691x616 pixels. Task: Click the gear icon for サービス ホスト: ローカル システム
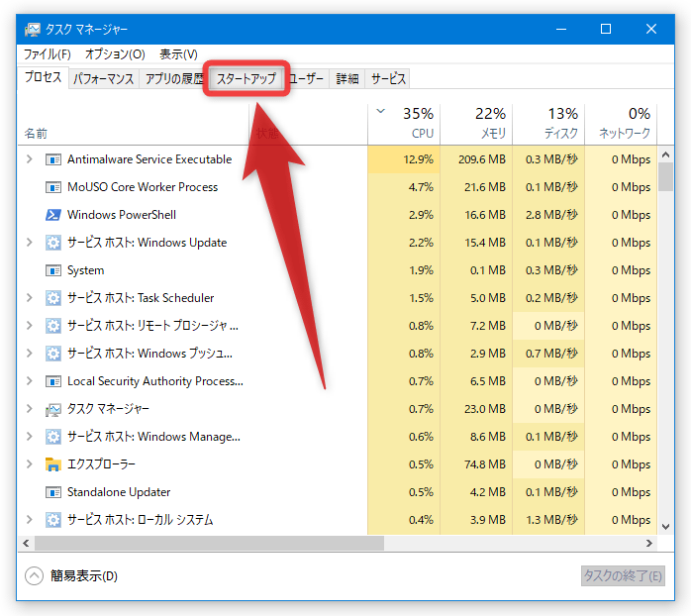[x=53, y=520]
